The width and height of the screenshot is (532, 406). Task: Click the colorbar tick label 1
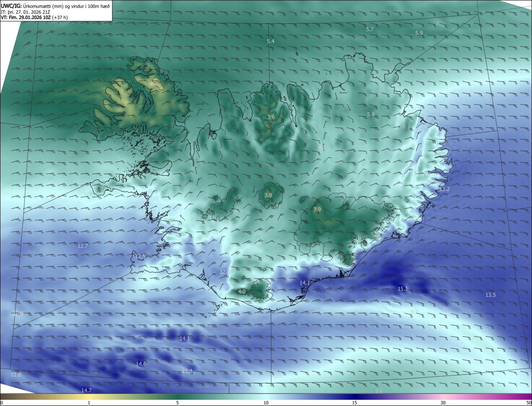click(x=89, y=403)
